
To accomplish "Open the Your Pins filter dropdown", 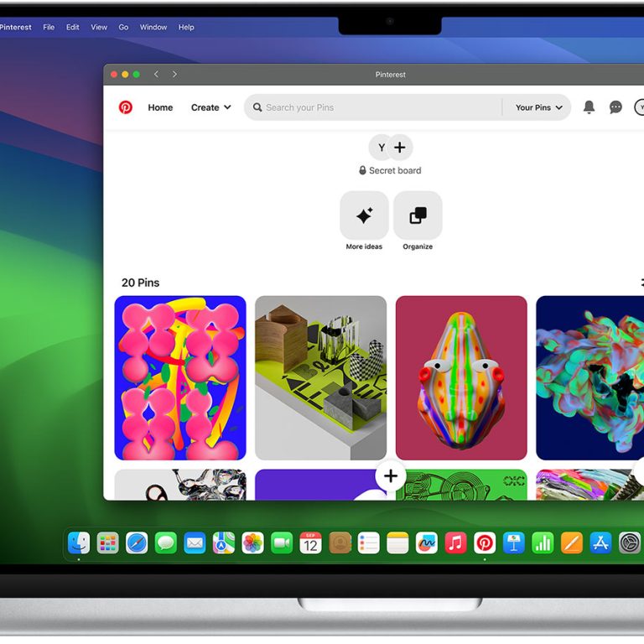I will coord(538,107).
